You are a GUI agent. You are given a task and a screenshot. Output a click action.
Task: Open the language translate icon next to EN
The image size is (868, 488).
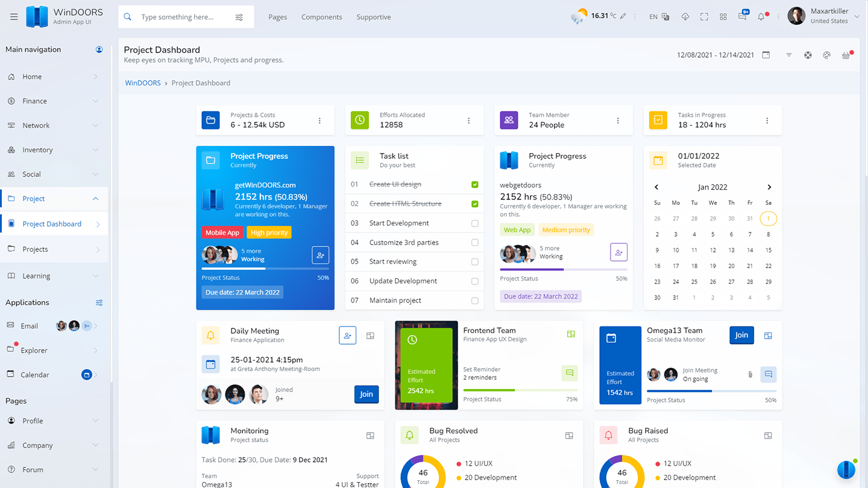coord(665,17)
